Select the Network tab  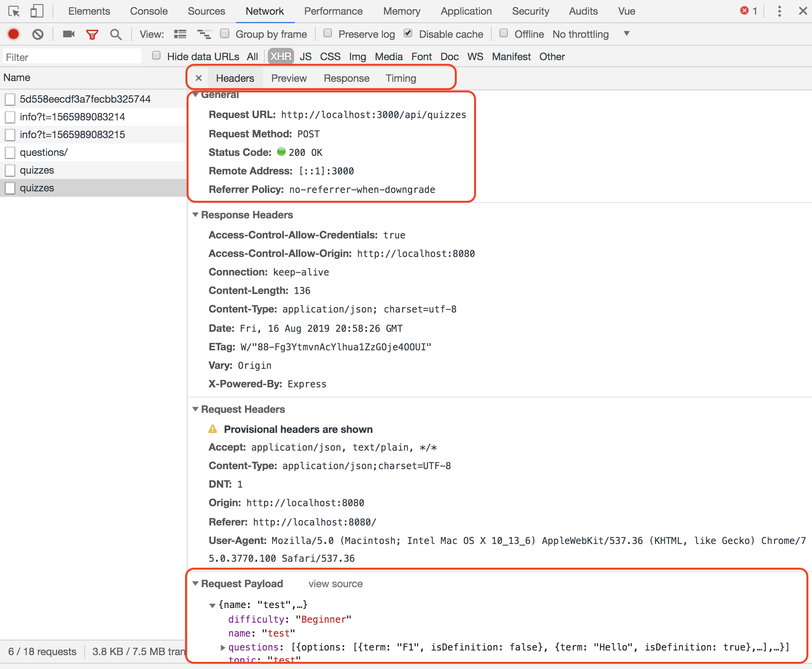pos(265,11)
